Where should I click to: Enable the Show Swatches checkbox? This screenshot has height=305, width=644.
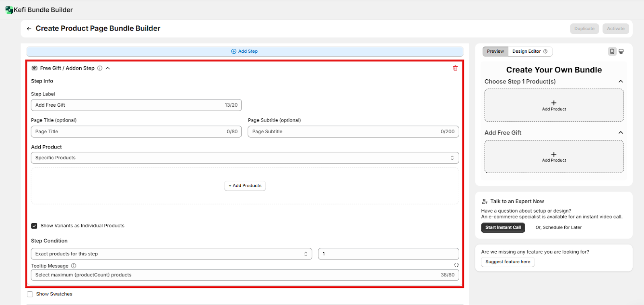pos(30,294)
